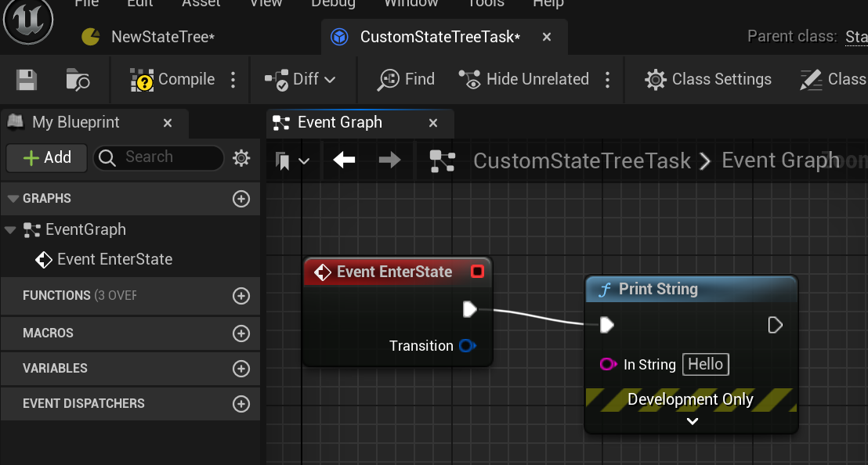Close the CustomStateTreeTask tab
The width and height of the screenshot is (868, 465).
coord(547,37)
